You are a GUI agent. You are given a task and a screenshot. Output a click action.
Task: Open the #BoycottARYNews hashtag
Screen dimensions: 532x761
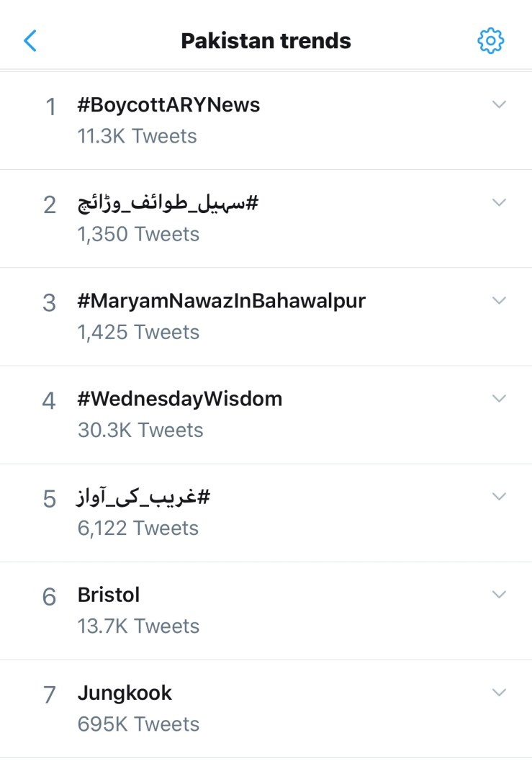168,105
